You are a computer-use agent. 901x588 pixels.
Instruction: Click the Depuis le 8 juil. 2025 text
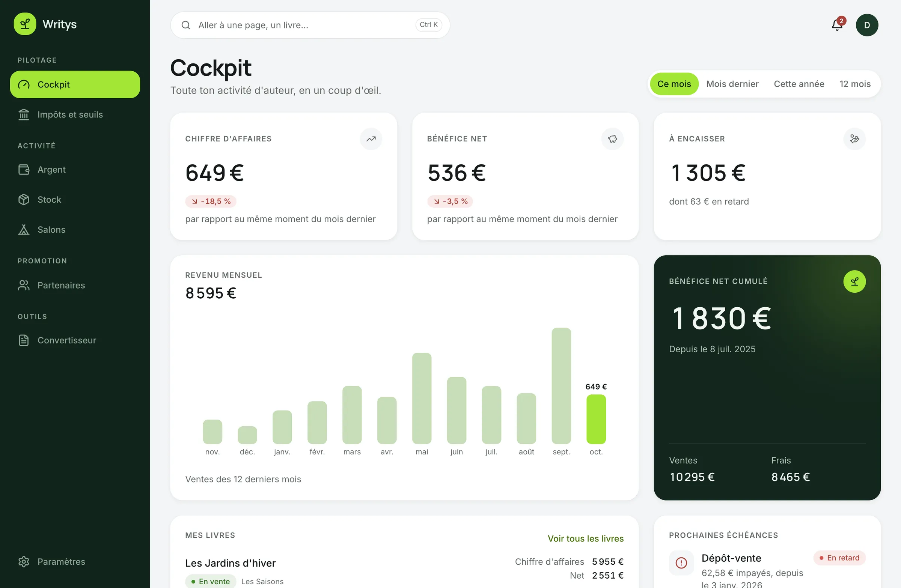click(x=712, y=349)
